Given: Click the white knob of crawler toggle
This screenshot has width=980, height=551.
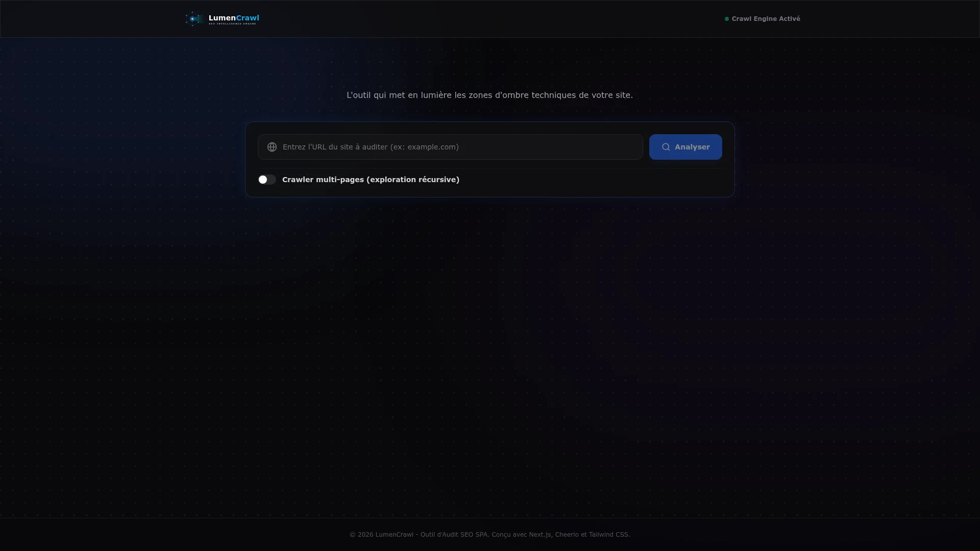Looking at the screenshot, I should click(263, 180).
